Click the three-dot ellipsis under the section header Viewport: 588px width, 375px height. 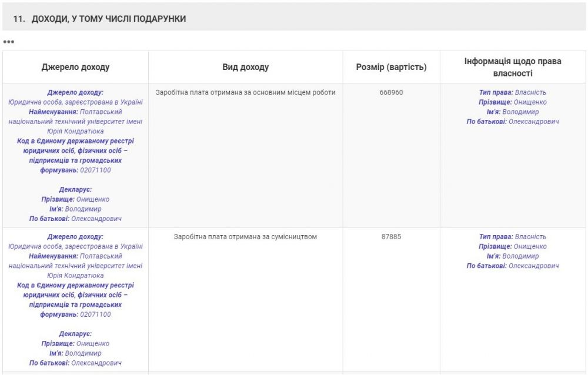tap(8, 42)
